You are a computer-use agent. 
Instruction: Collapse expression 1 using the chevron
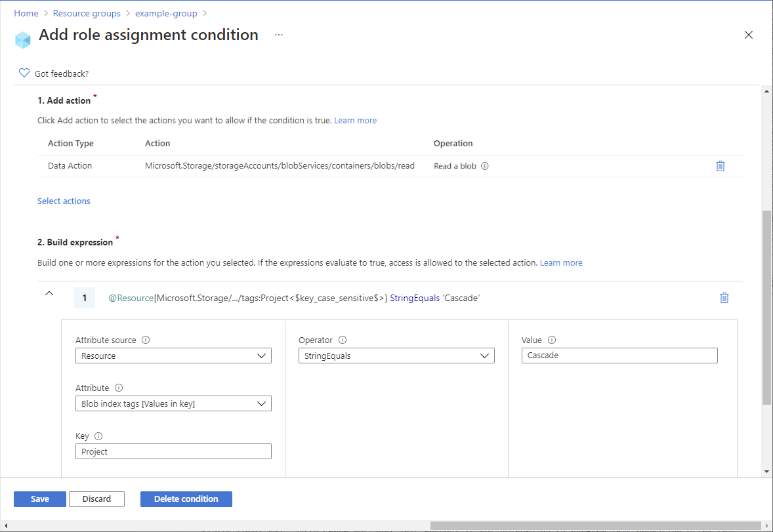click(49, 295)
